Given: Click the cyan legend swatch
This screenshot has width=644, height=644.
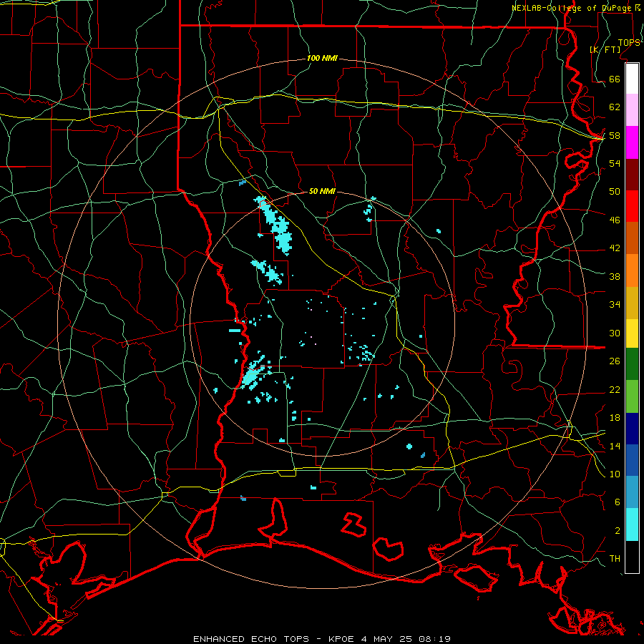Looking at the screenshot, I should pos(632,525).
